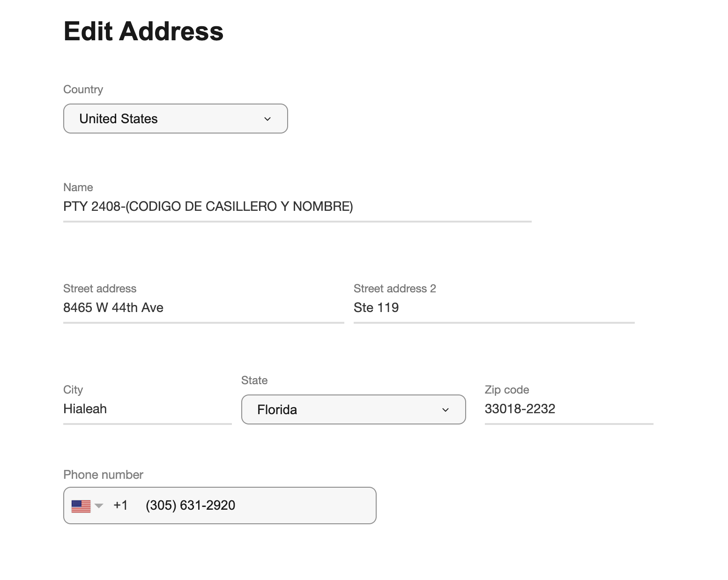Select the United States country box
728x580 pixels.
pos(176,119)
